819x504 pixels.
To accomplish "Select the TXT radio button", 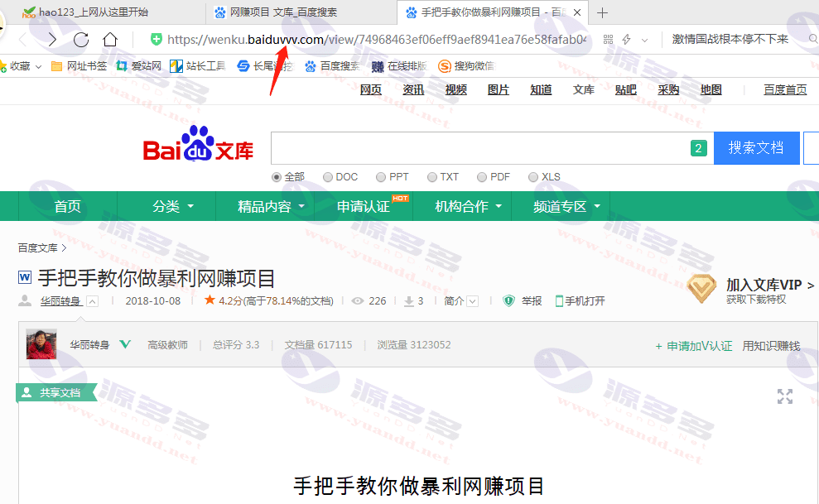I will coord(432,177).
